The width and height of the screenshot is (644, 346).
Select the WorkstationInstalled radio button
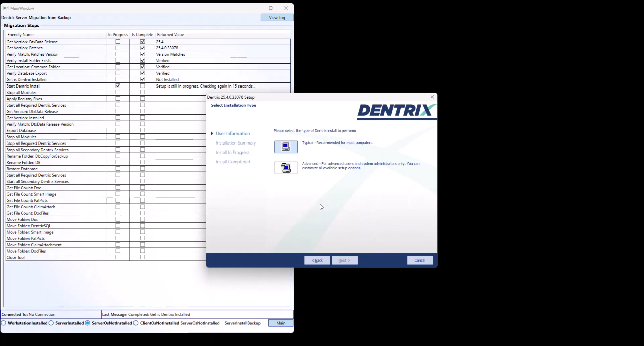[x=4, y=323]
